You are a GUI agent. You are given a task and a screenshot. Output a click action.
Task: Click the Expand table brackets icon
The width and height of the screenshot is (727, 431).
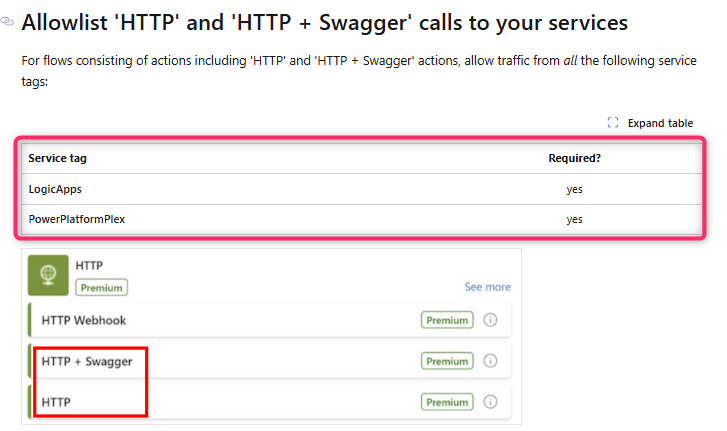pos(613,123)
